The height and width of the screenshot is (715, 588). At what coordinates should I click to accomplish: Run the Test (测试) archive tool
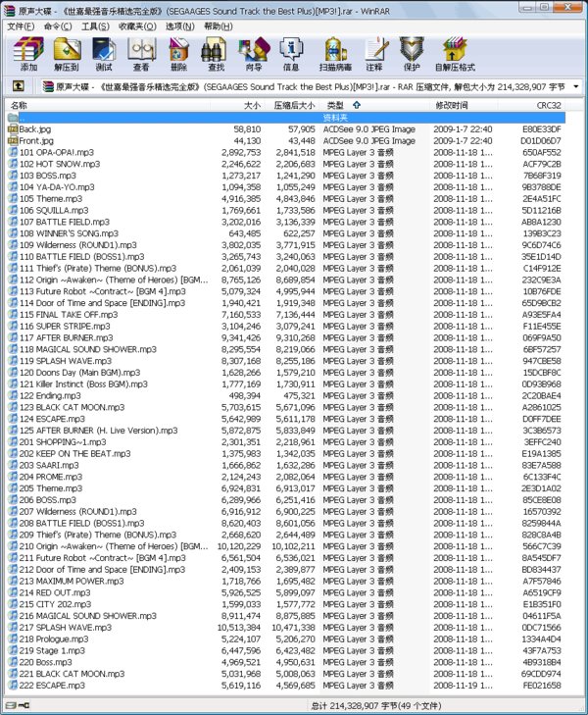(104, 54)
